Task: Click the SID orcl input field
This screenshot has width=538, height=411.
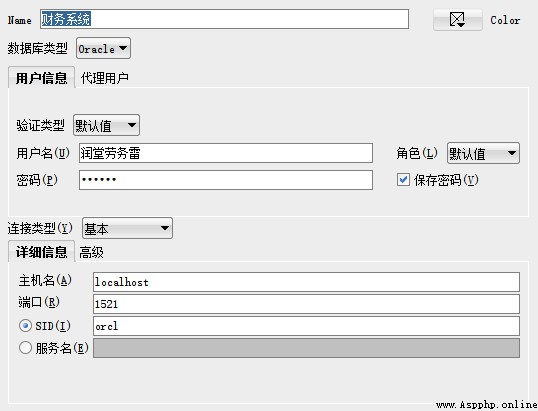Action: (306, 326)
